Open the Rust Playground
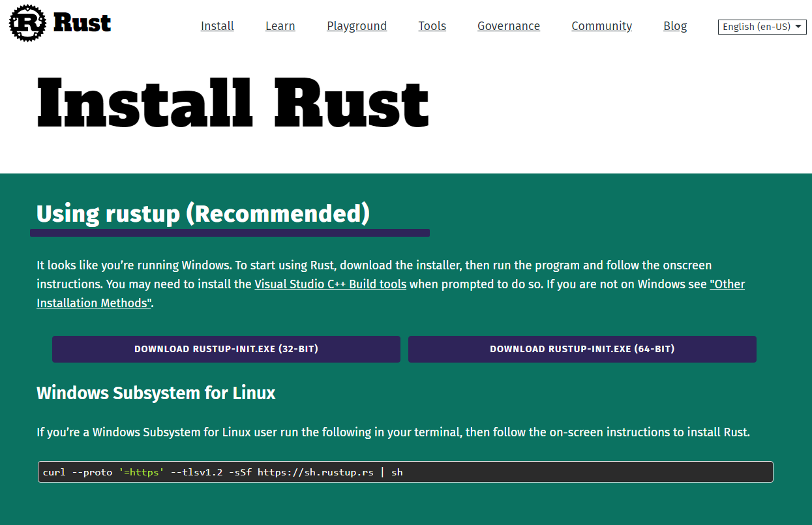Image resolution: width=812 pixels, height=525 pixels. (357, 26)
